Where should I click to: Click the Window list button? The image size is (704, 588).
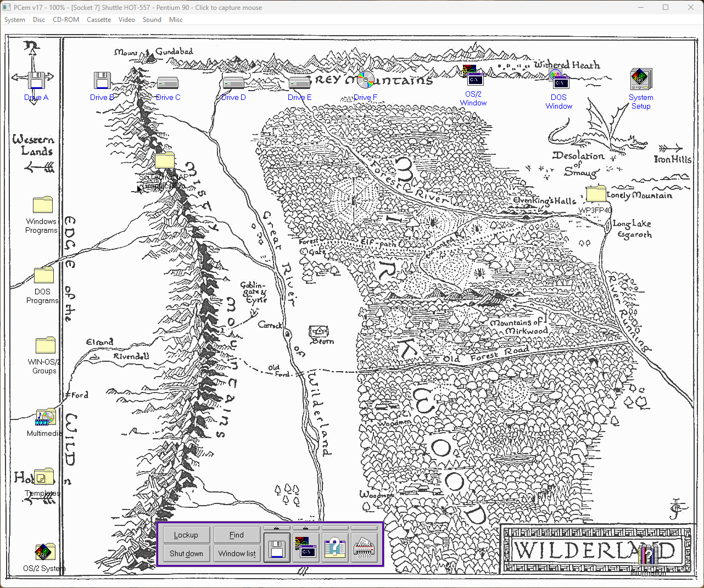pos(237,553)
